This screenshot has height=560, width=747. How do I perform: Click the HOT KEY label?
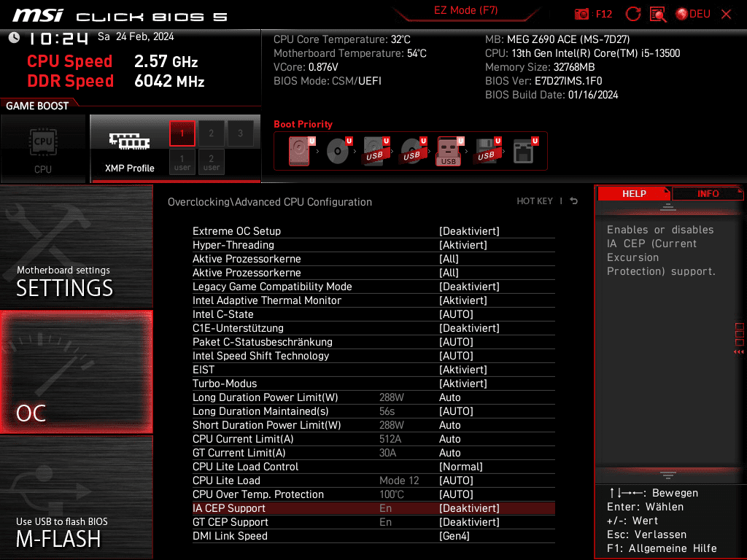click(535, 201)
